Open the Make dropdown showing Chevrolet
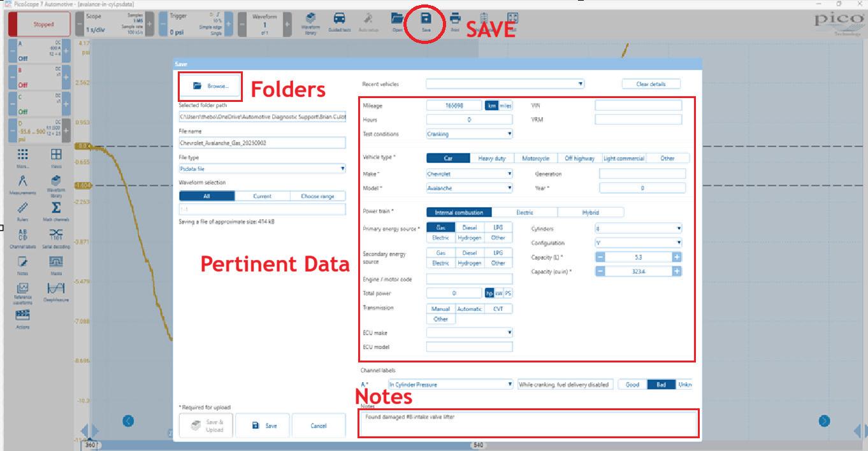 [x=469, y=173]
